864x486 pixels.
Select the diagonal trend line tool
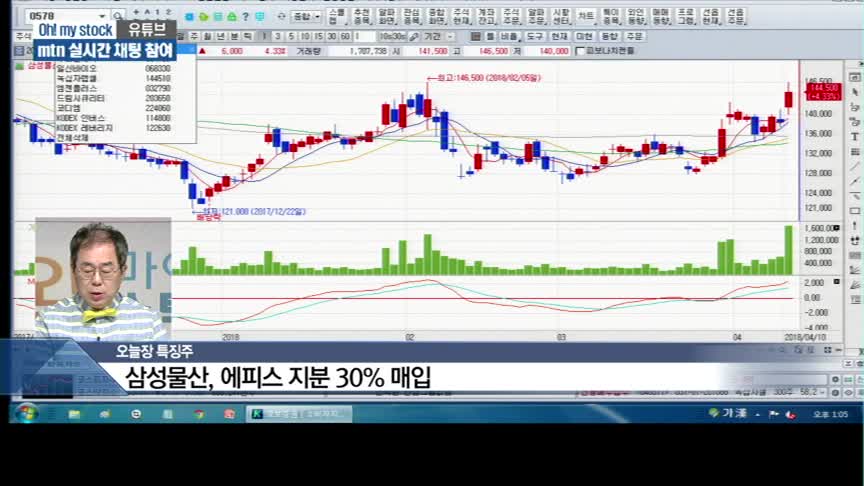855,166
